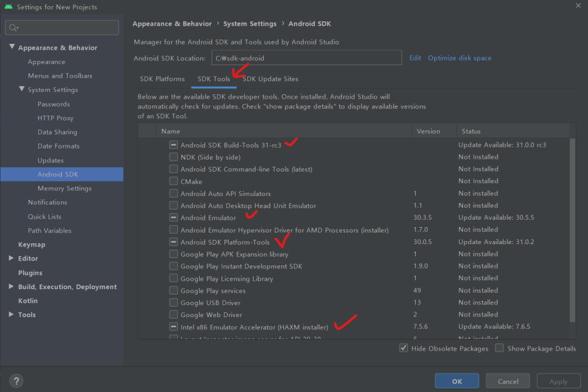Open Memory Settings page

click(65, 188)
